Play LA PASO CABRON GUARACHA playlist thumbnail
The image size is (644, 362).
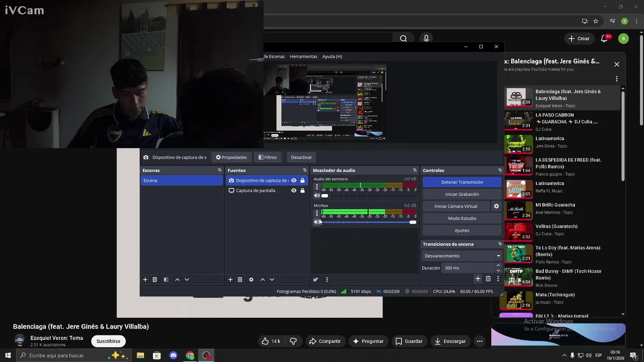coord(519,120)
